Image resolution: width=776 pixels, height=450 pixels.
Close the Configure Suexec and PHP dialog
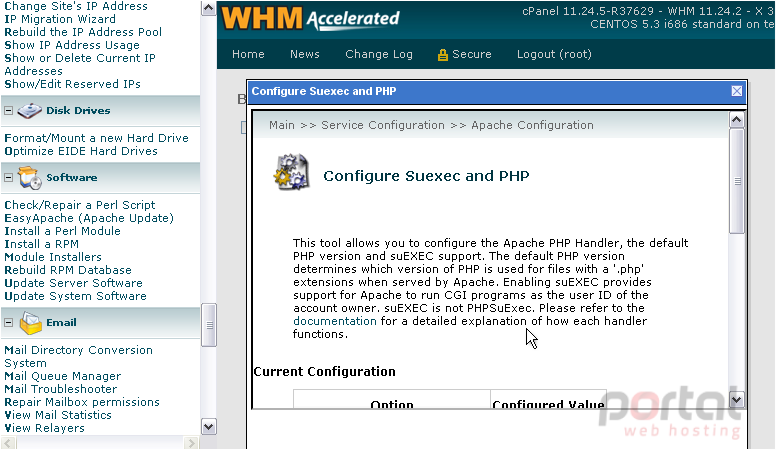coord(736,91)
